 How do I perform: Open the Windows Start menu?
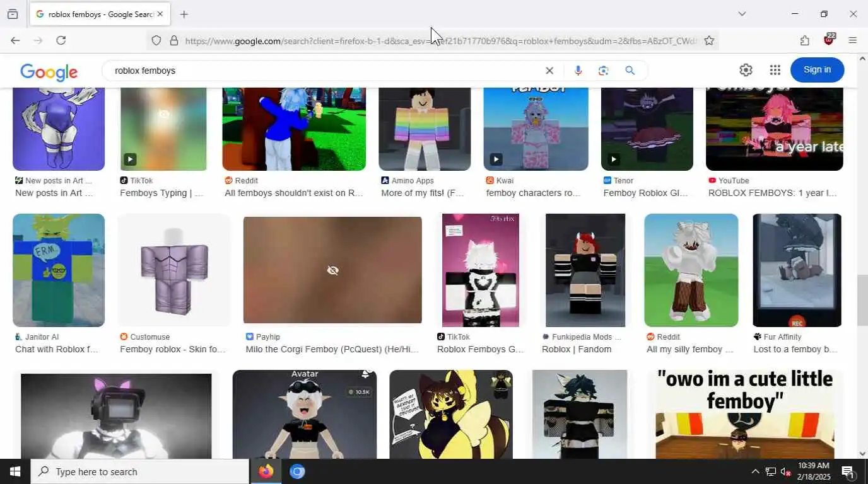click(15, 471)
